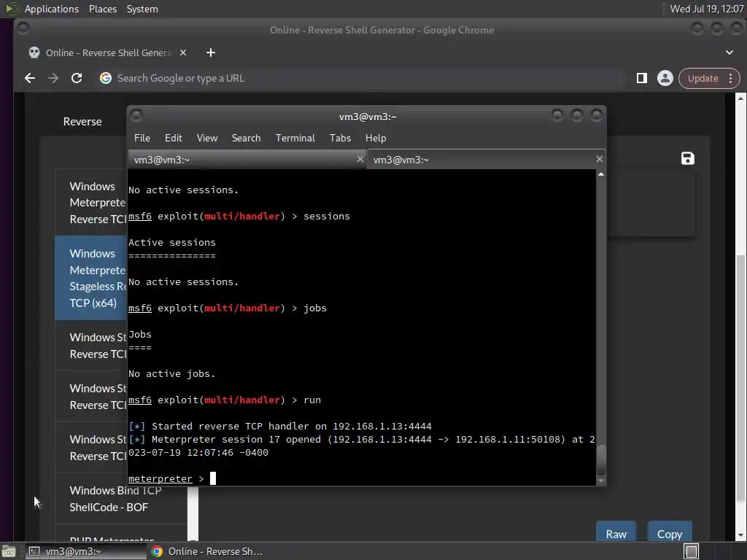The height and width of the screenshot is (560, 747).
Task: Open the terminal Help menu
Action: coord(376,138)
